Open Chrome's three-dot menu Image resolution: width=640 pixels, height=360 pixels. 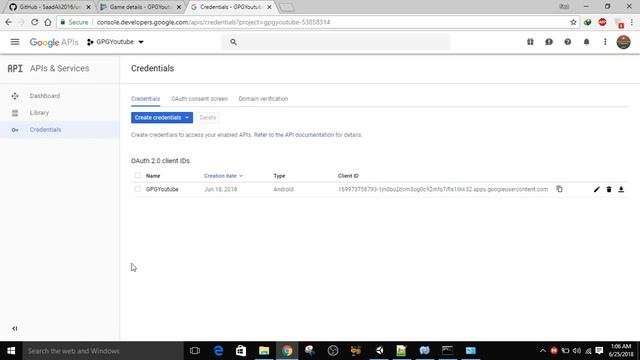632,22
